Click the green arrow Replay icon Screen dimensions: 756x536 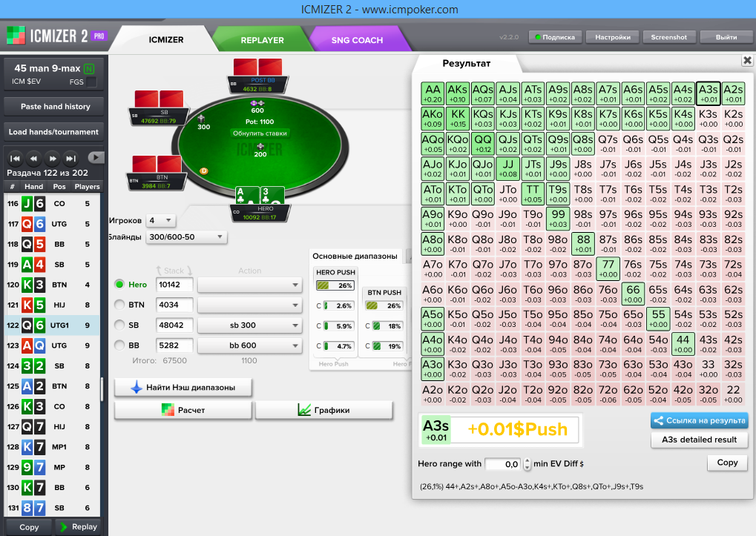[63, 527]
